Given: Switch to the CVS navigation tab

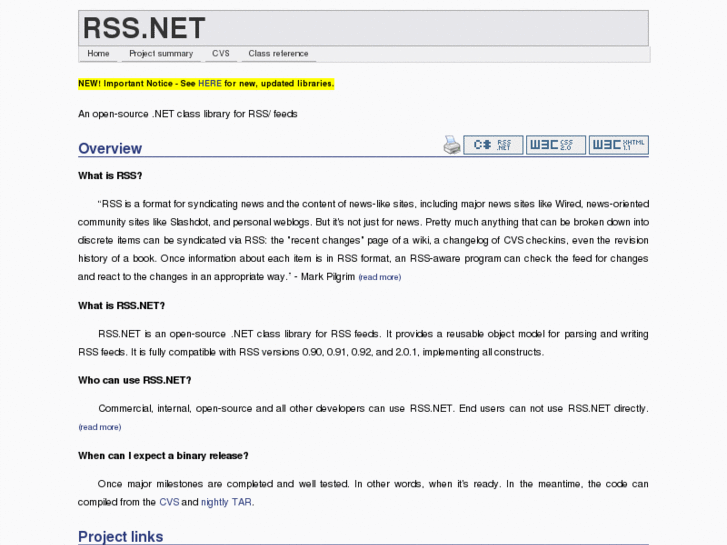Looking at the screenshot, I should point(221,54).
